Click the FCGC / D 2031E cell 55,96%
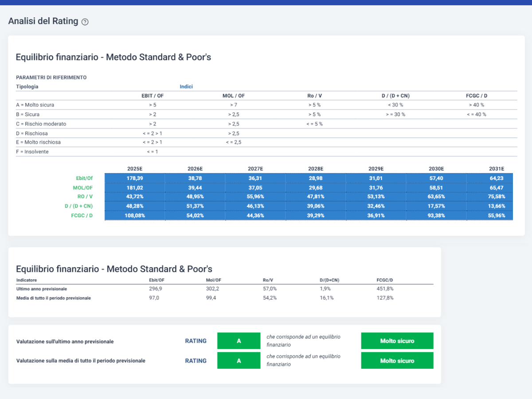The width and height of the screenshot is (532, 399). [490, 215]
